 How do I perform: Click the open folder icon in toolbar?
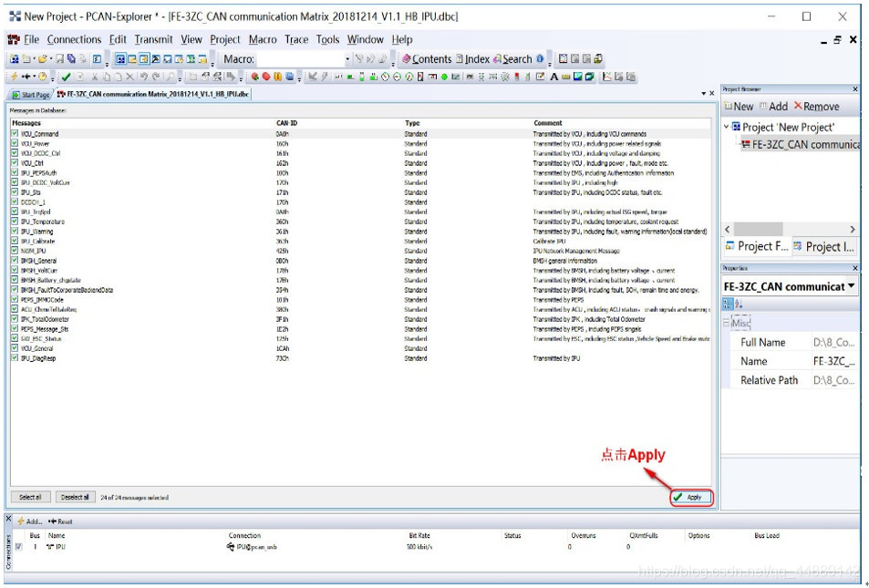point(42,58)
